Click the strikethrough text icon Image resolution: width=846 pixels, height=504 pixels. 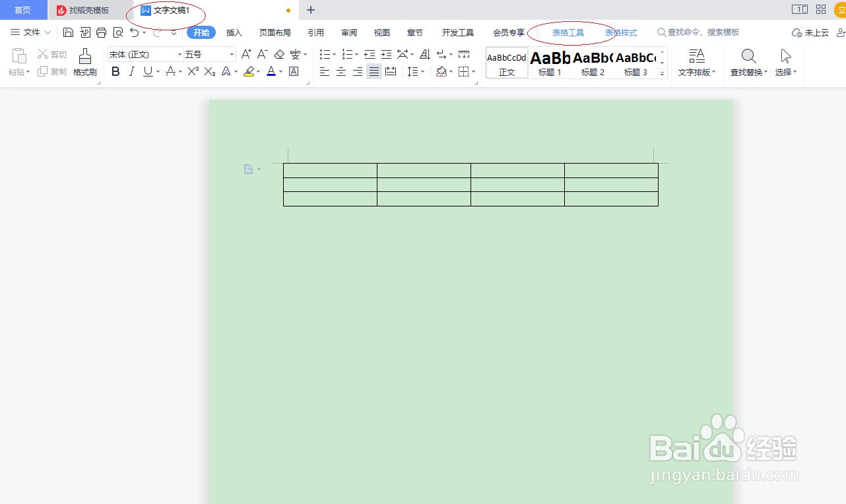pos(170,71)
